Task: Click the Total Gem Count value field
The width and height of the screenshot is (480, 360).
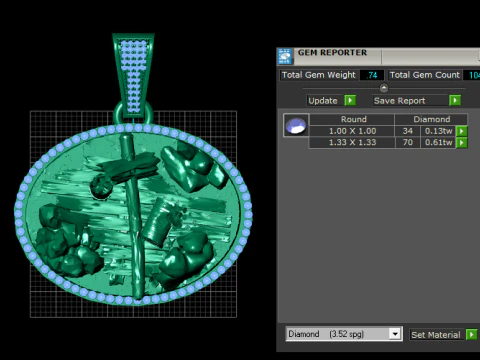Action: pyautogui.click(x=471, y=75)
